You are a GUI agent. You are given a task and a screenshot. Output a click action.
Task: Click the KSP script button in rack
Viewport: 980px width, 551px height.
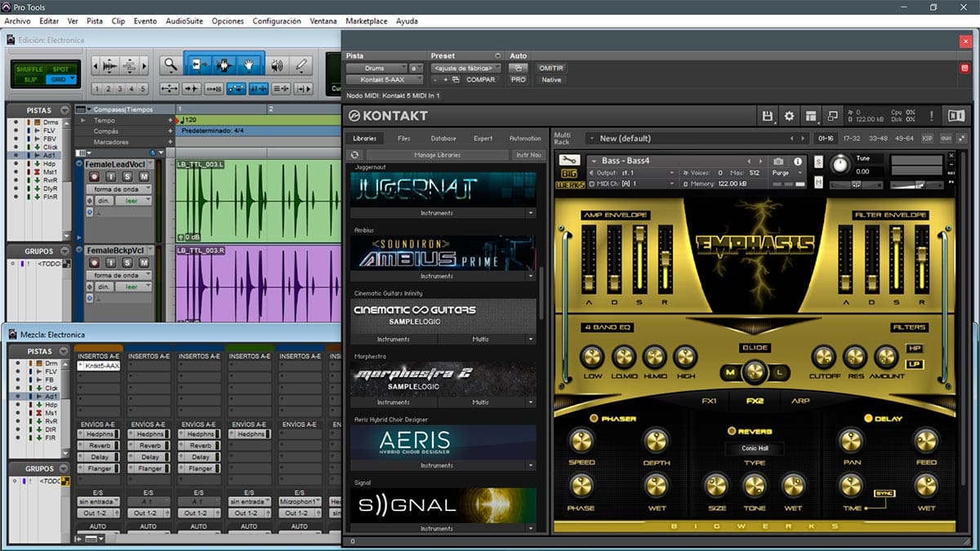(928, 138)
